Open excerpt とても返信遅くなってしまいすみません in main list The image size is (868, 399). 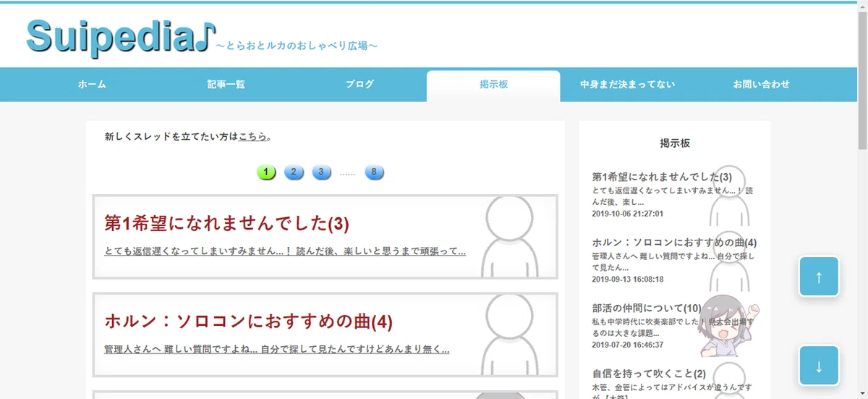285,251
